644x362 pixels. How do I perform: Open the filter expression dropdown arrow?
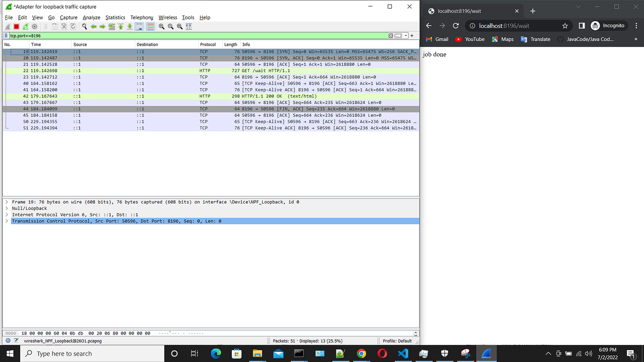click(405, 35)
